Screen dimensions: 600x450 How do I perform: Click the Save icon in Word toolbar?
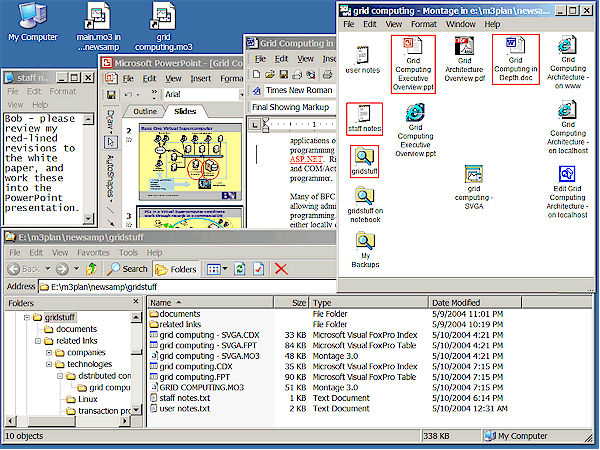(x=284, y=74)
